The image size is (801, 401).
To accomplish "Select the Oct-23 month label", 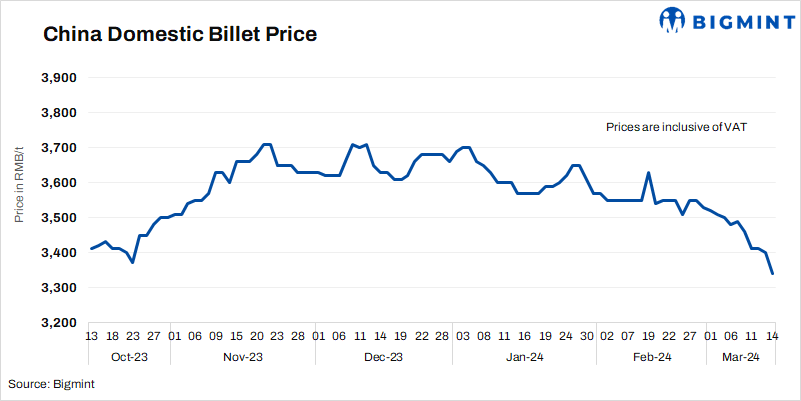I will click(130, 356).
